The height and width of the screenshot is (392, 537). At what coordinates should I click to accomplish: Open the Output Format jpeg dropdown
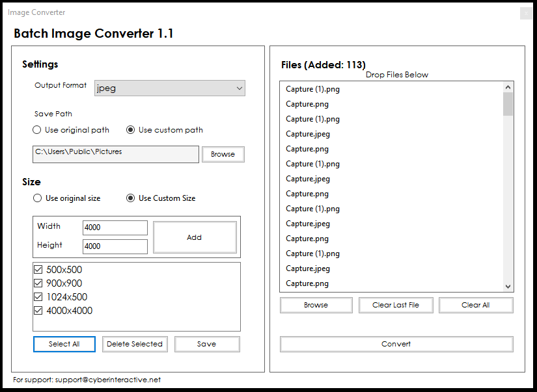[x=169, y=88]
